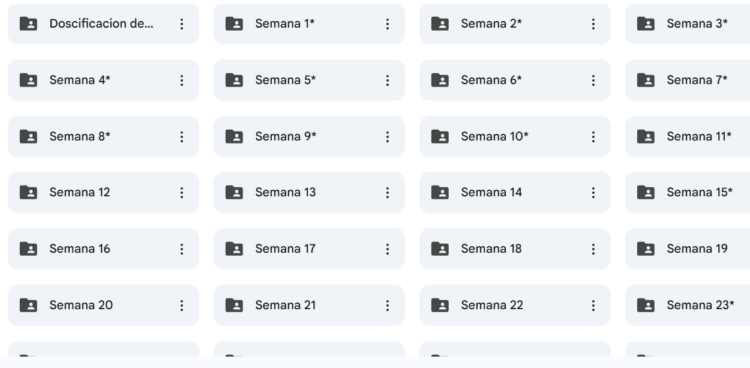
Task: Select the Semana 9* folder
Action: pos(309,136)
